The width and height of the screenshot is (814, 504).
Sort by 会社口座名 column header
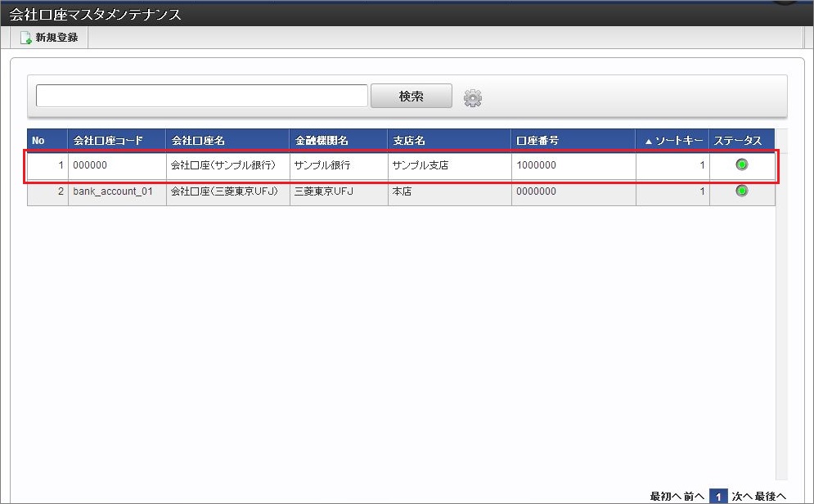227,140
